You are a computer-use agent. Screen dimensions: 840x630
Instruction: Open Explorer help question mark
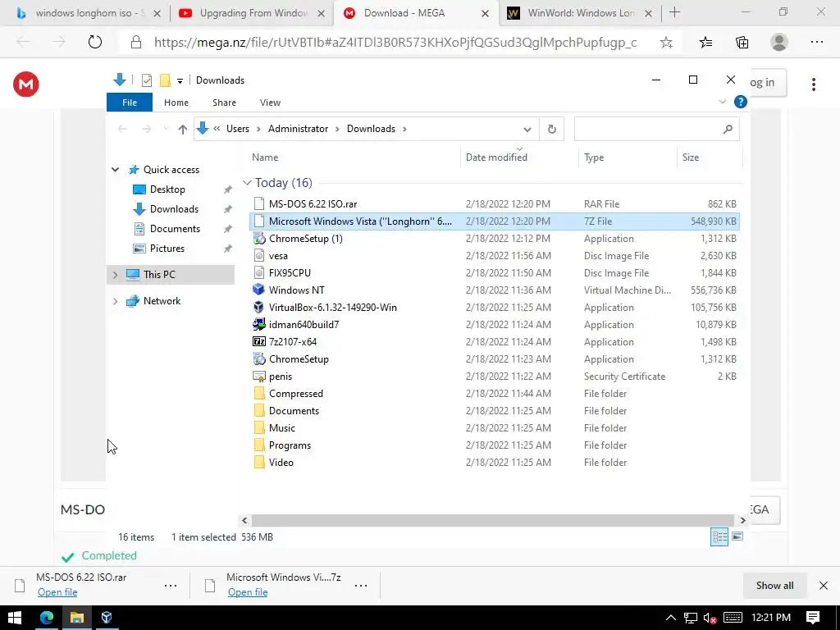tap(741, 102)
